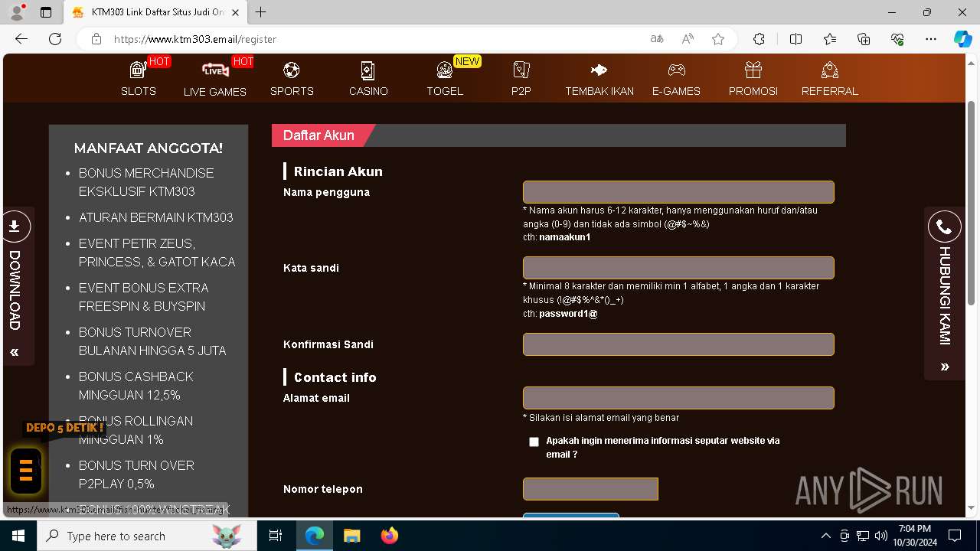Open Task View on taskbar
The width and height of the screenshot is (980, 551).
[x=276, y=536]
